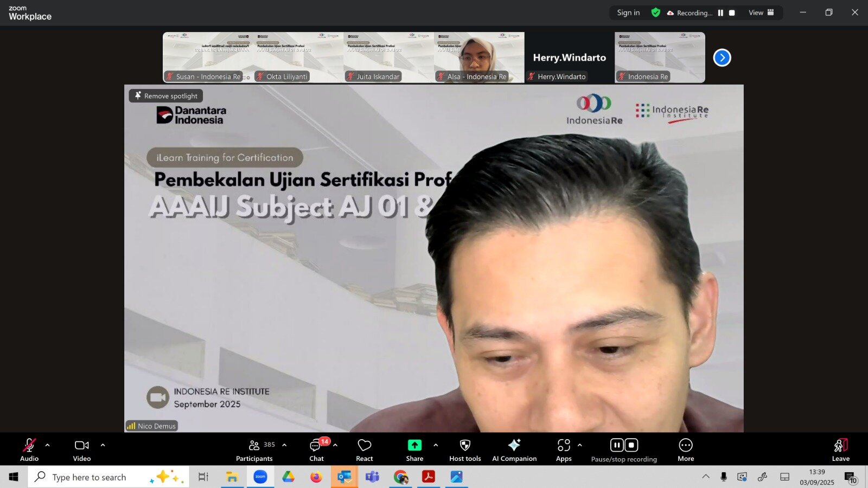Open the View layout menu
This screenshot has width=868, height=488.
[761, 13]
